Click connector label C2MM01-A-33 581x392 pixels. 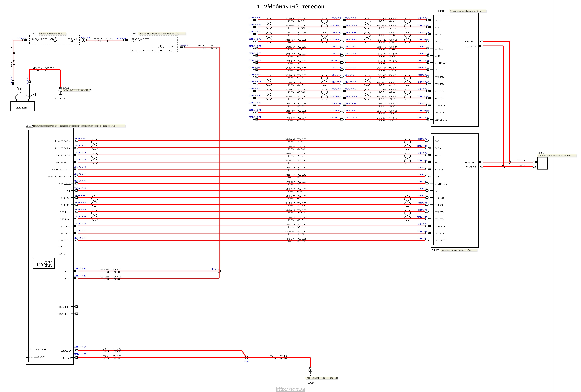pyautogui.click(x=80, y=354)
